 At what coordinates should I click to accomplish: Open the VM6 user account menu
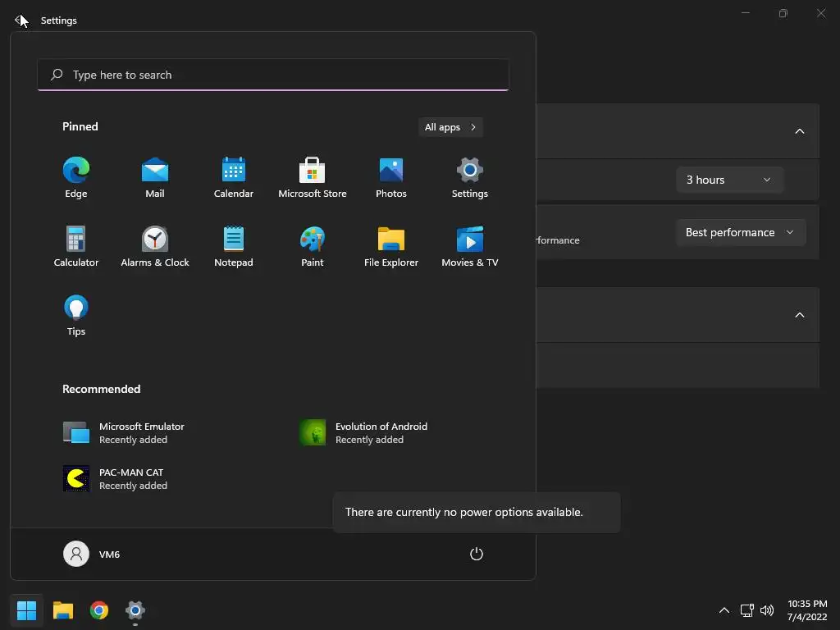point(92,554)
